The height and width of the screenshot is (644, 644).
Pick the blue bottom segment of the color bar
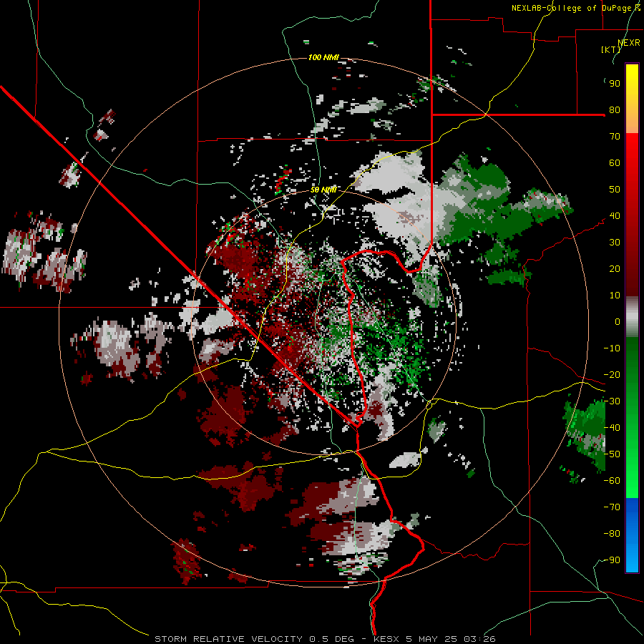click(632, 535)
